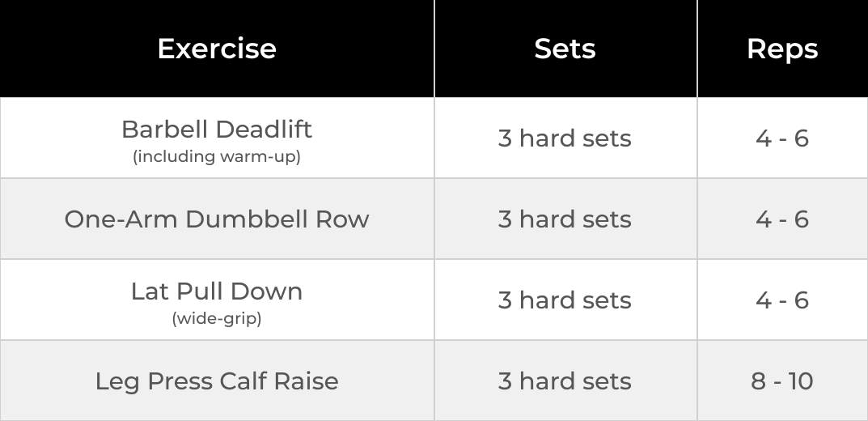The width and height of the screenshot is (868, 421).
Task: Select the Sets column header
Action: (x=565, y=49)
